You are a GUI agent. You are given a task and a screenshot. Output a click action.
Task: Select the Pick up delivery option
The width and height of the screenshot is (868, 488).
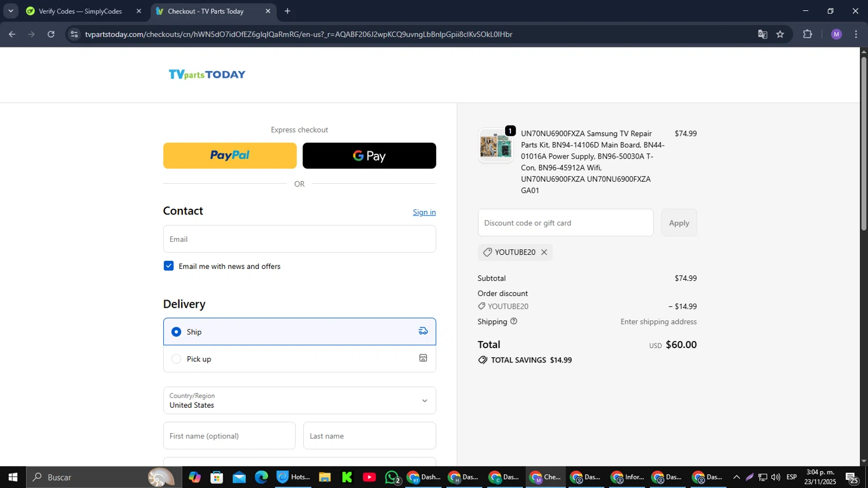pyautogui.click(x=299, y=359)
